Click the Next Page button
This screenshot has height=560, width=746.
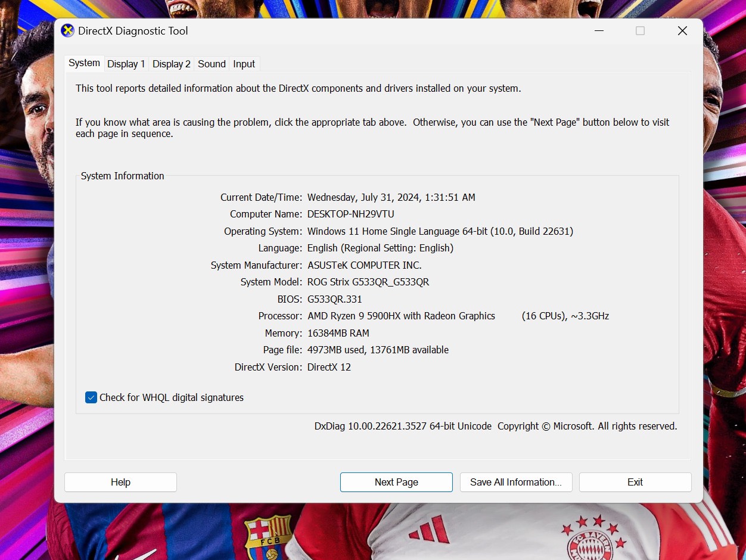[396, 482]
